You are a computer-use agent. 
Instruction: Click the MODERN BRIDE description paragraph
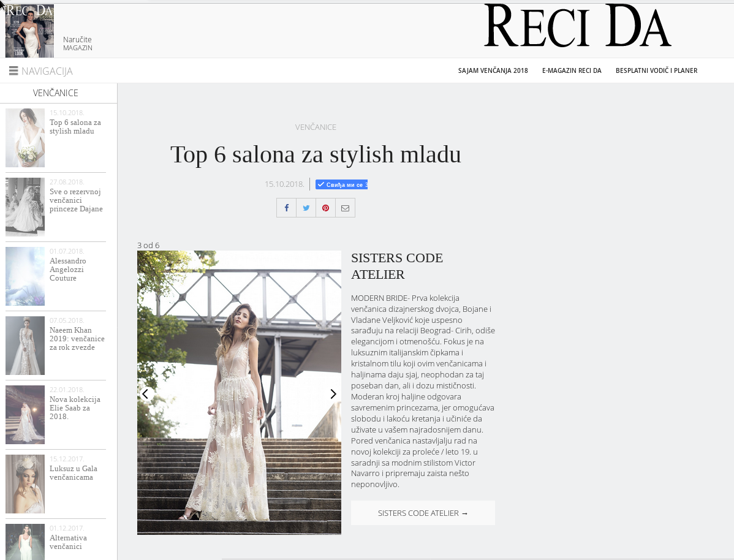(x=423, y=391)
